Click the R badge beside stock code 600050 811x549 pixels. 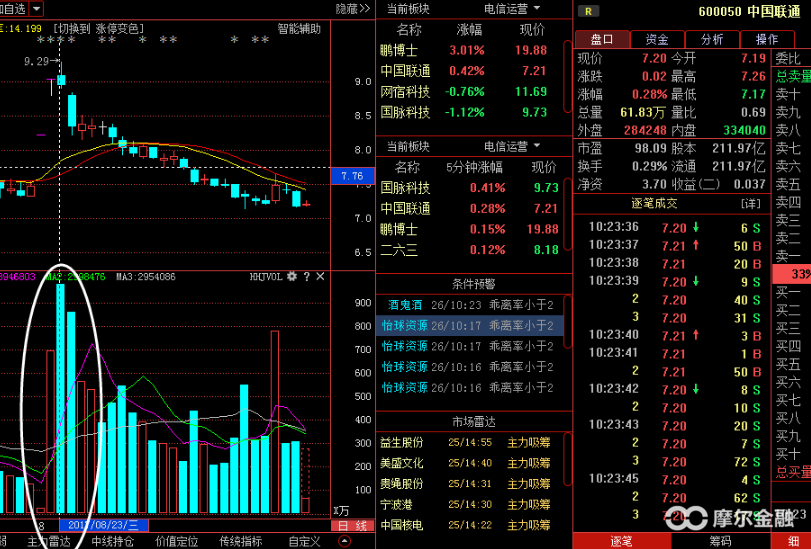pos(588,11)
